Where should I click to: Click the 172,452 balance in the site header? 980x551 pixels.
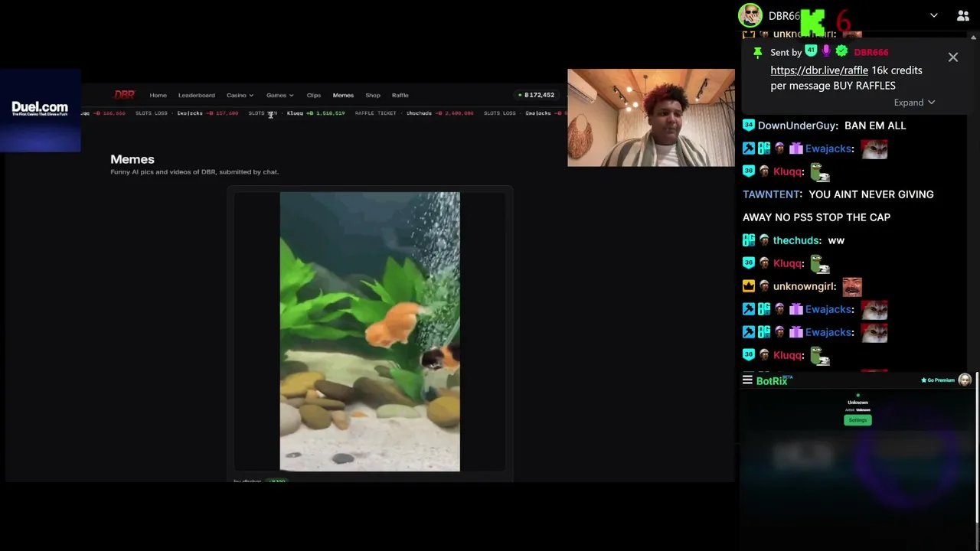point(537,95)
